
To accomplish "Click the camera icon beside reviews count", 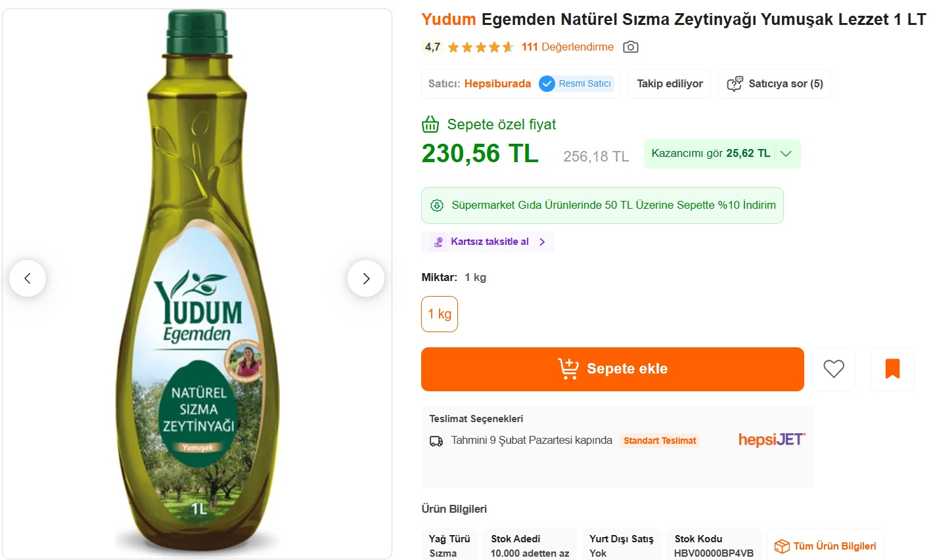I will (630, 47).
